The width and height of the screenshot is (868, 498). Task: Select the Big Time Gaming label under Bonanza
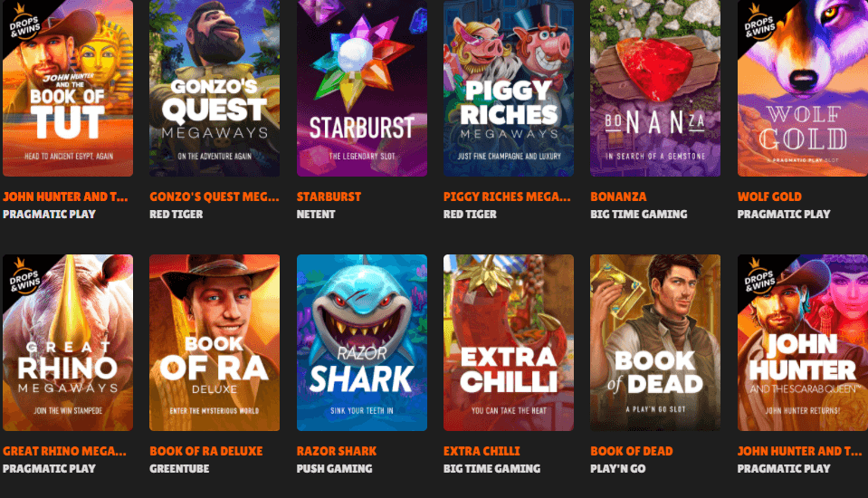638,214
